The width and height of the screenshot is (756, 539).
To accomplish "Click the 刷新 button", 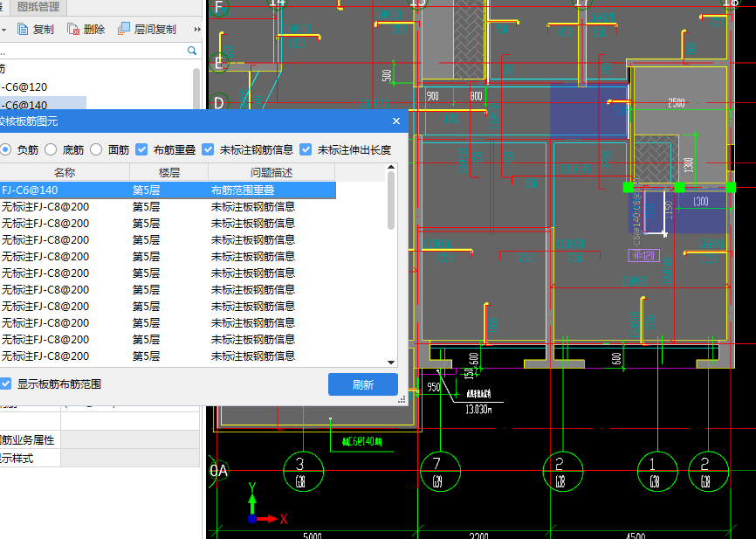I will tap(363, 384).
